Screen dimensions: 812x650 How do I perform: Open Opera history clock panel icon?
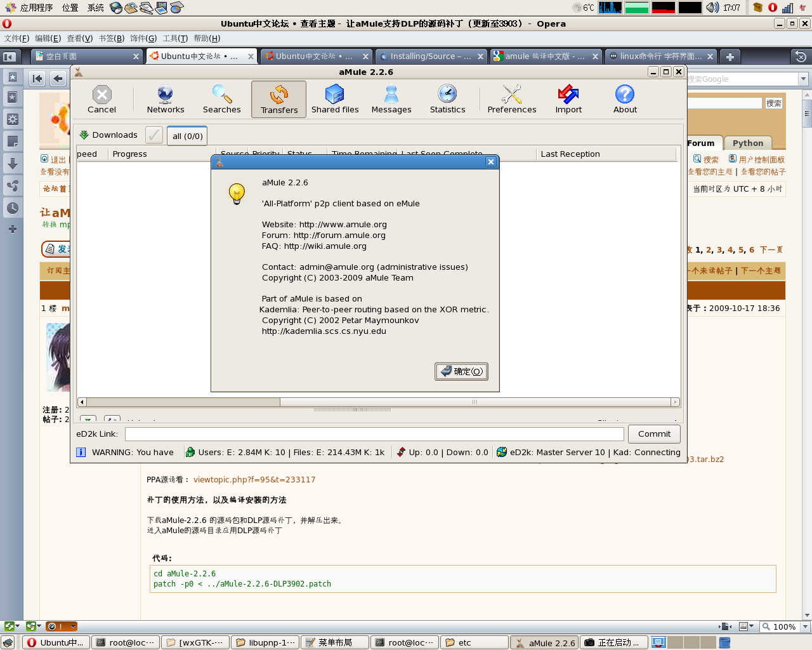[x=12, y=208]
